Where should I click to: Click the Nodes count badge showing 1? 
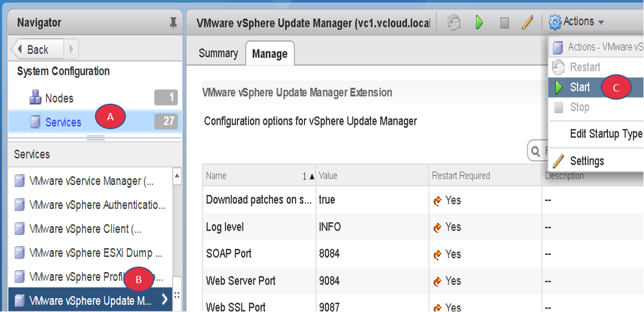point(166,98)
